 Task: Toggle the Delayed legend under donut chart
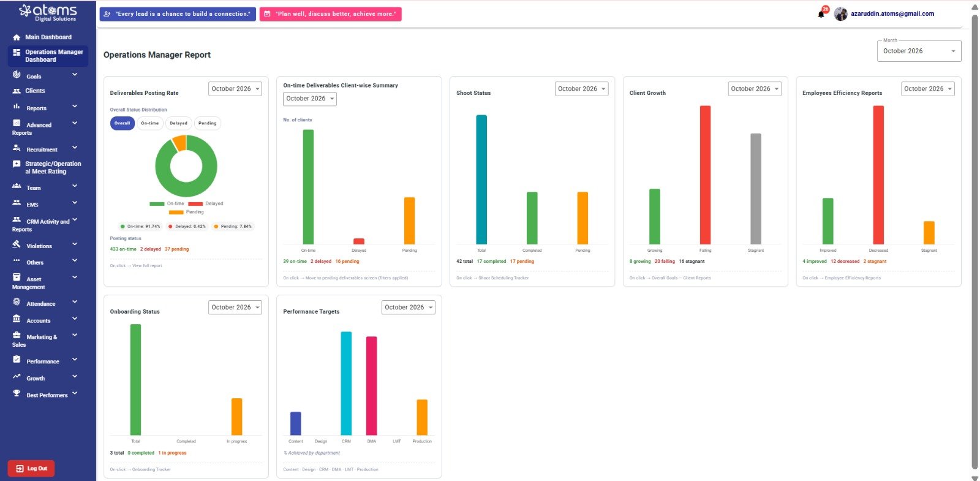(x=206, y=203)
